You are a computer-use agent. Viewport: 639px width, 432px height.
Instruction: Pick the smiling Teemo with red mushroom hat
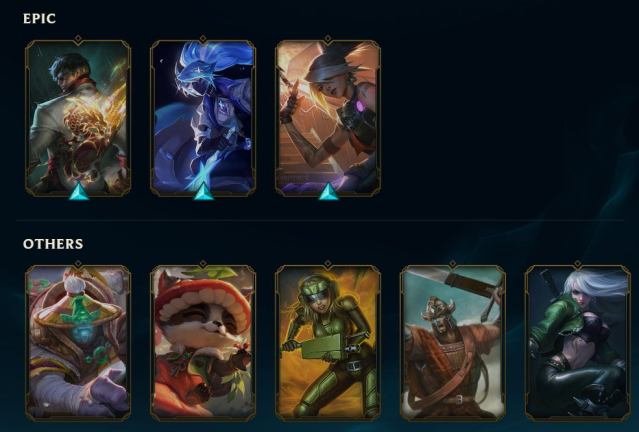pos(203,342)
